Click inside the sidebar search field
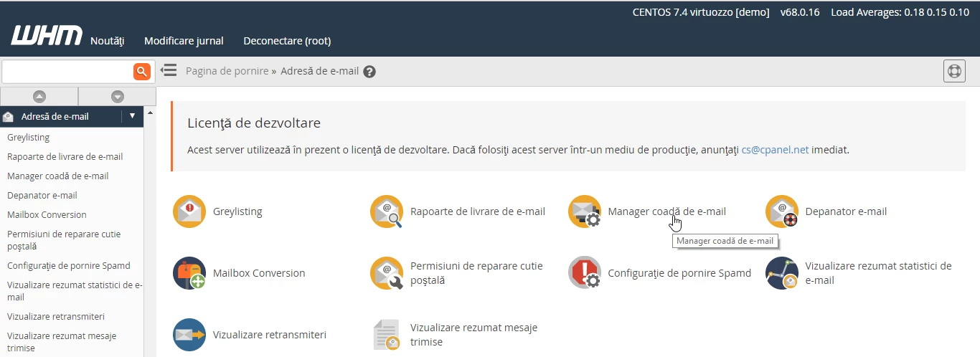The width and height of the screenshot is (980, 357). click(67, 71)
